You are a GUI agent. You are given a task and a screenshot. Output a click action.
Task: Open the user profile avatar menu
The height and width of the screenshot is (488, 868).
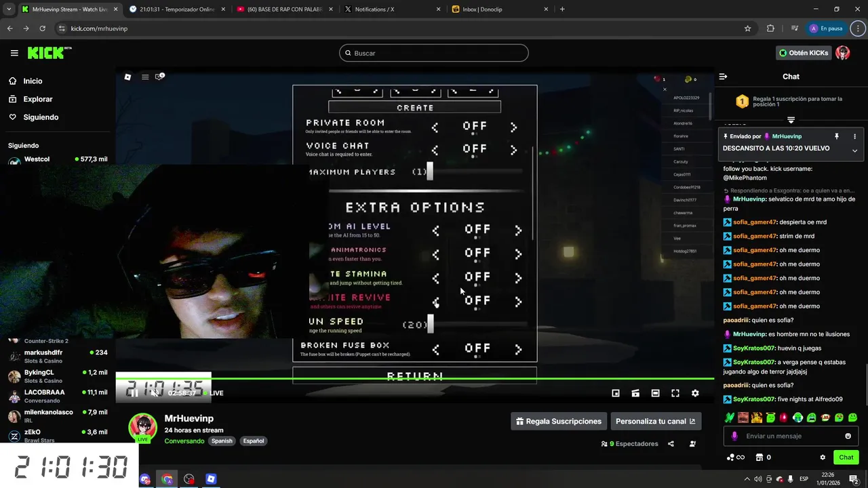(x=843, y=53)
